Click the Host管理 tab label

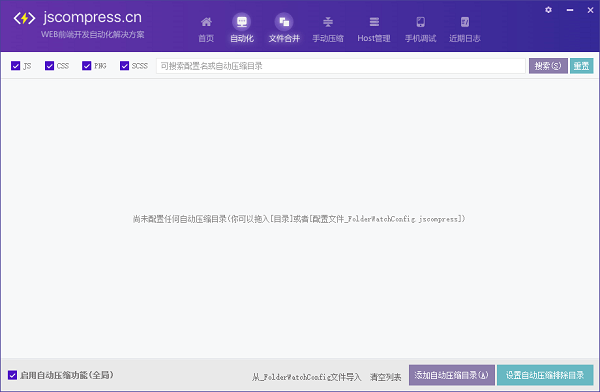point(374,38)
